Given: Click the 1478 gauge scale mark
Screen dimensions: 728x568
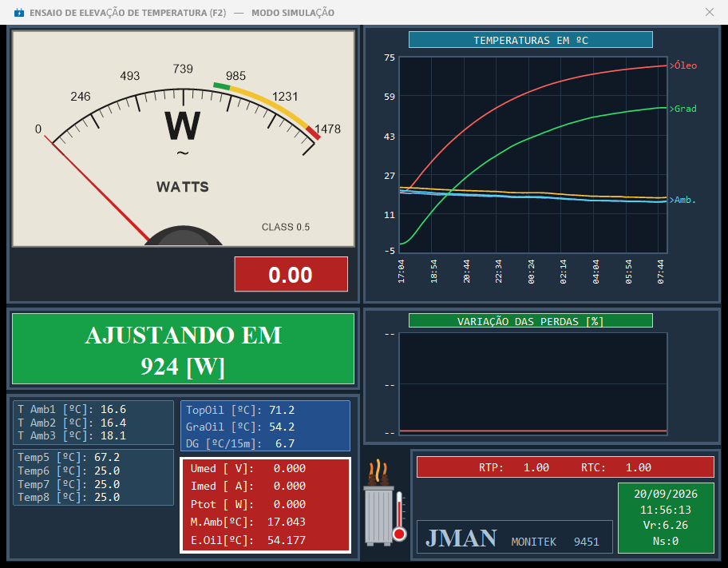Looking at the screenshot, I should coord(328,129).
